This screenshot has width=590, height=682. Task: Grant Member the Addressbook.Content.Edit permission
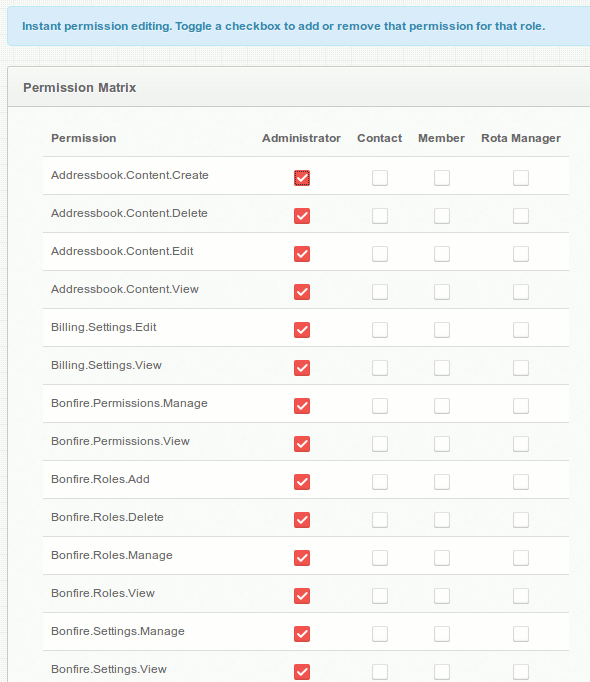(442, 254)
